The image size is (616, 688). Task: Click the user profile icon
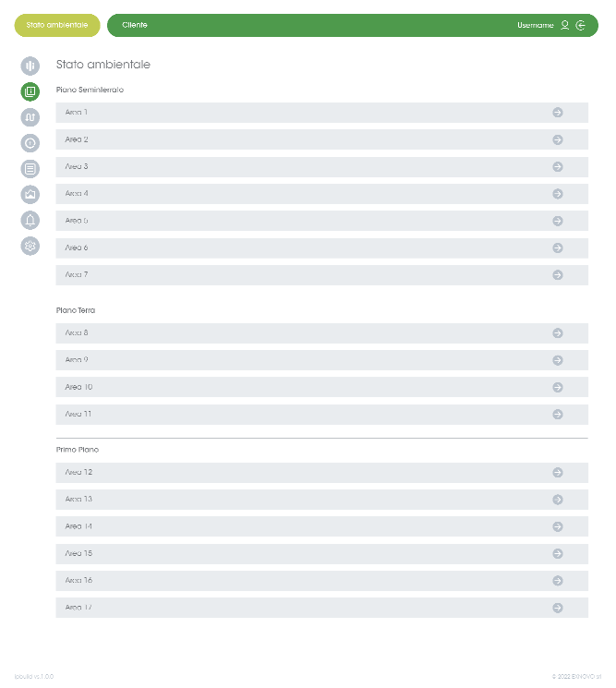565,25
